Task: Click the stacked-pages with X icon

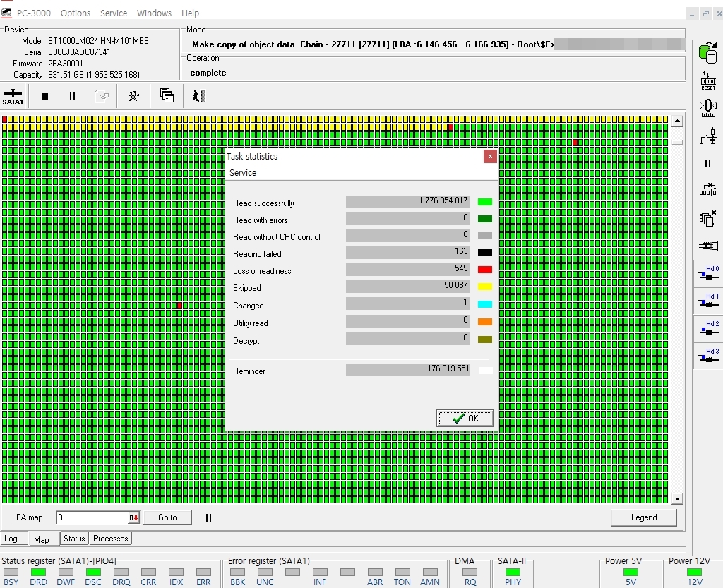Action: (707, 218)
